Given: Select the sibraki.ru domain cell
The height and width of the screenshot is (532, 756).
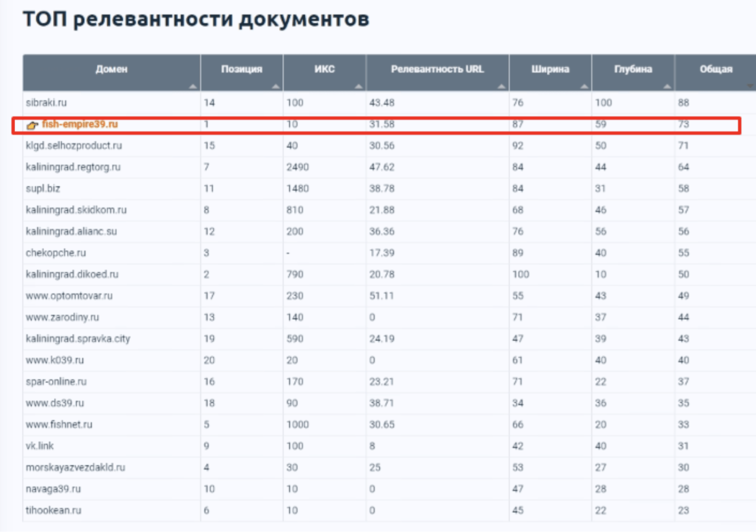Looking at the screenshot, I should tap(111, 103).
